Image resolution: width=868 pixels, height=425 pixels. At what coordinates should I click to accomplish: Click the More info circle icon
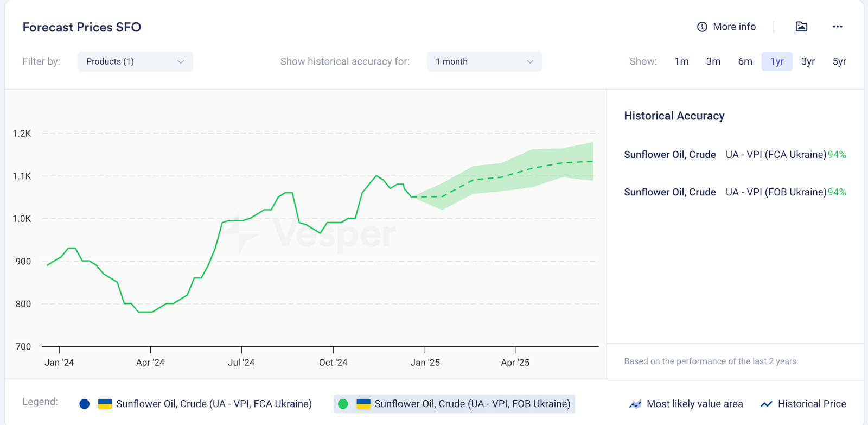702,27
